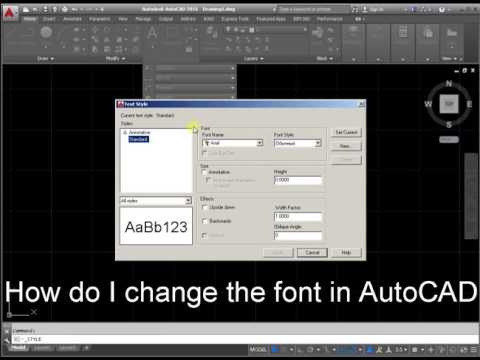
Task: Click the AaBb123 font preview box
Action: point(156,226)
